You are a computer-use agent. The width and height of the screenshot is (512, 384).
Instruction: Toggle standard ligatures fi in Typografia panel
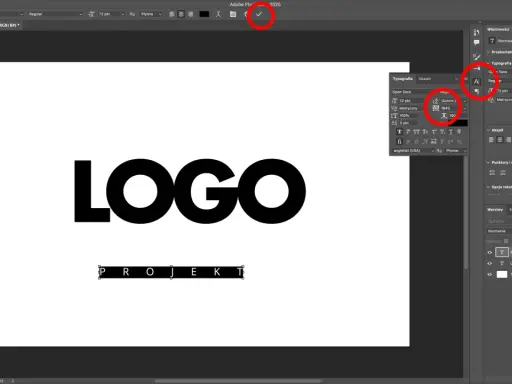pyautogui.click(x=399, y=142)
